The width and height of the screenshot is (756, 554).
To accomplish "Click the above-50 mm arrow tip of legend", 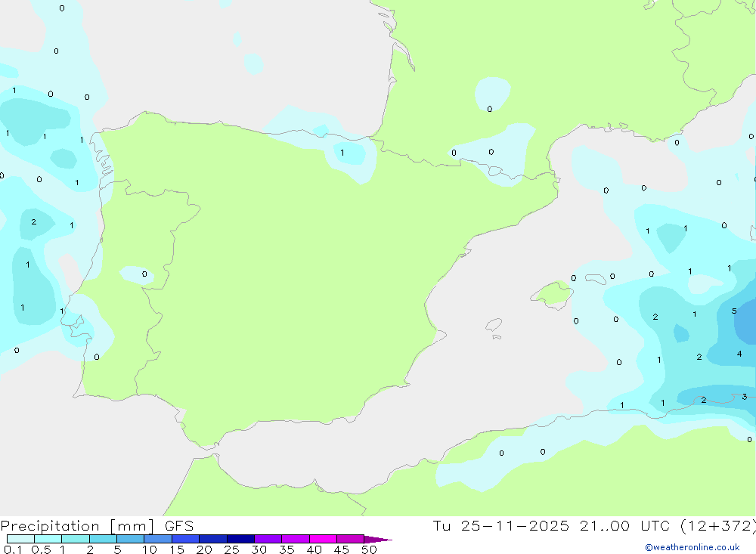I will [378, 539].
